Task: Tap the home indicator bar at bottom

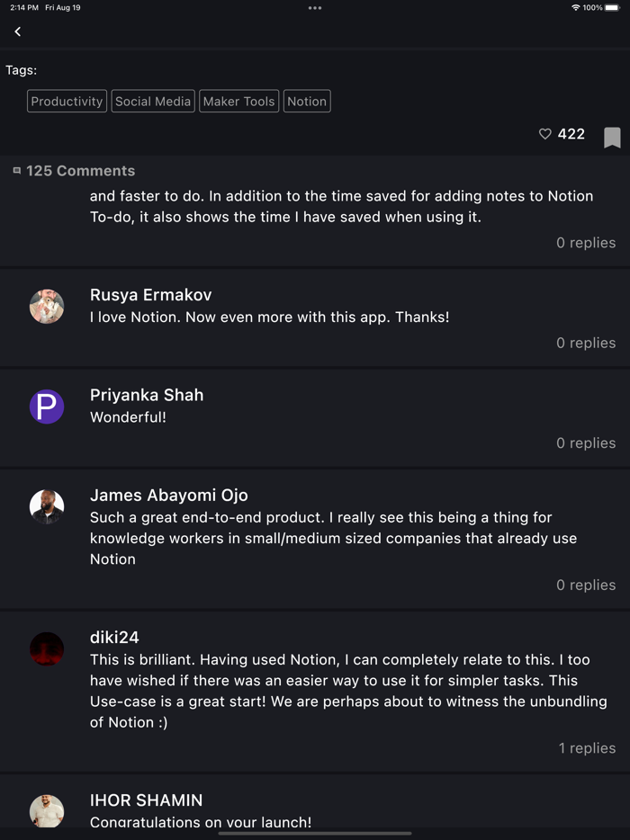Action: tap(314, 835)
